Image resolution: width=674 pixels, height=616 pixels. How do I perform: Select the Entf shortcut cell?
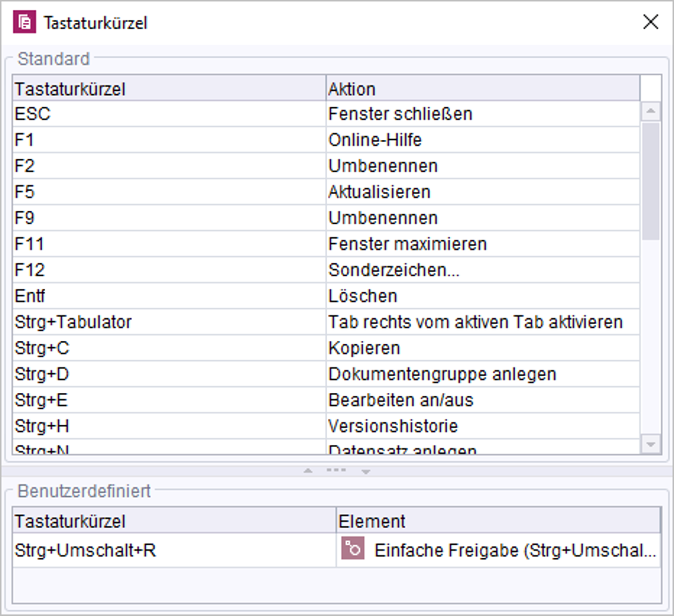pyautogui.click(x=170, y=296)
